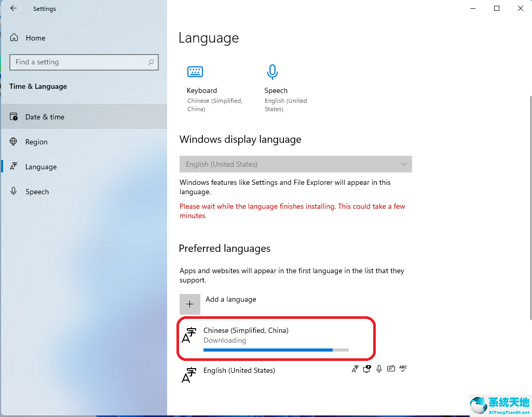
Task: Open the Windows display language dropdown
Action: tap(295, 164)
